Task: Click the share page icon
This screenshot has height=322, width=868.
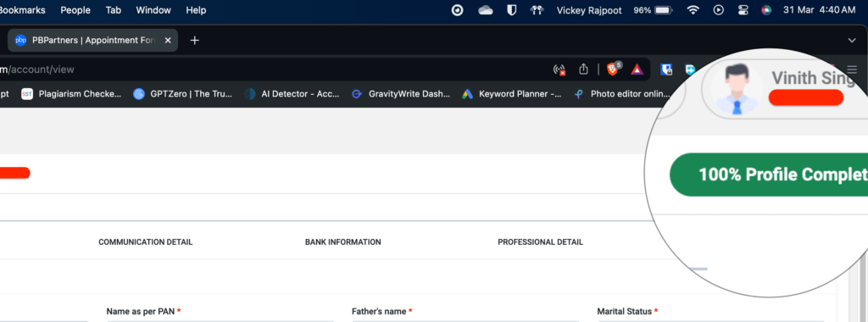Action: (x=583, y=69)
